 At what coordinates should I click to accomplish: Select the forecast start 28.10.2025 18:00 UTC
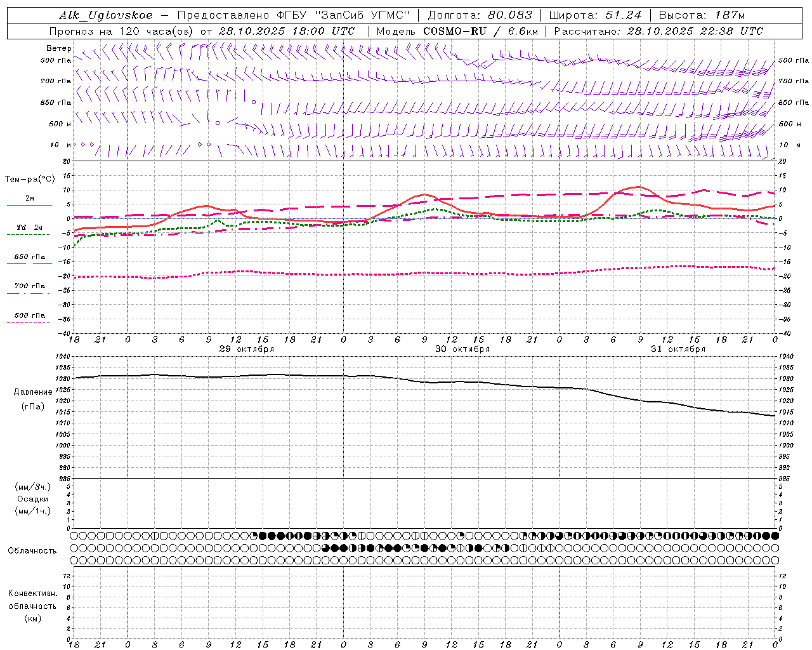[x=287, y=31]
